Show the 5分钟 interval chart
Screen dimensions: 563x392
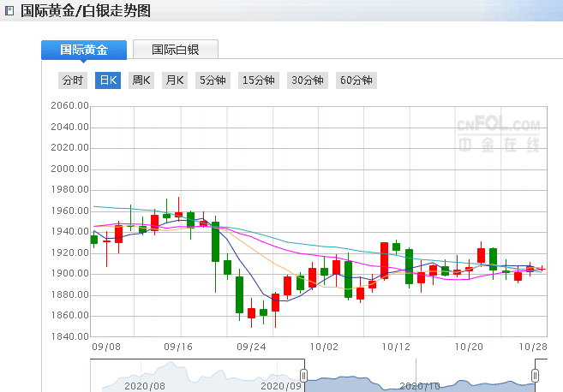coord(213,80)
